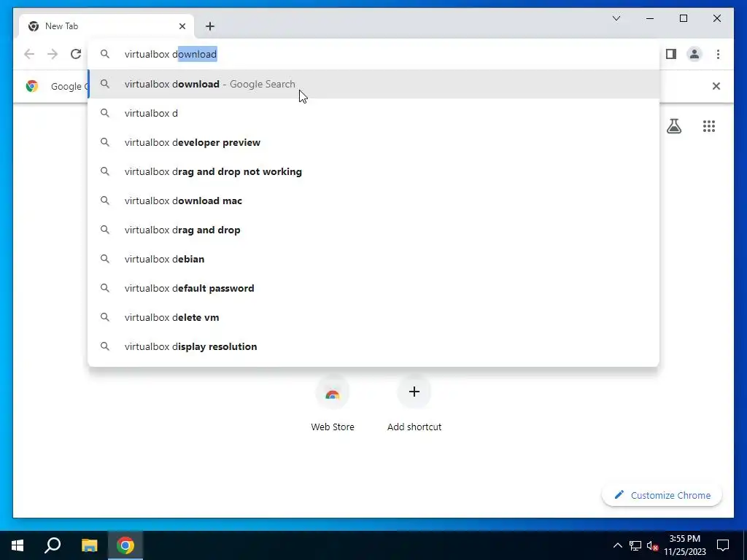Open the muted volume tray icon
This screenshot has height=560, width=747.
(652, 545)
